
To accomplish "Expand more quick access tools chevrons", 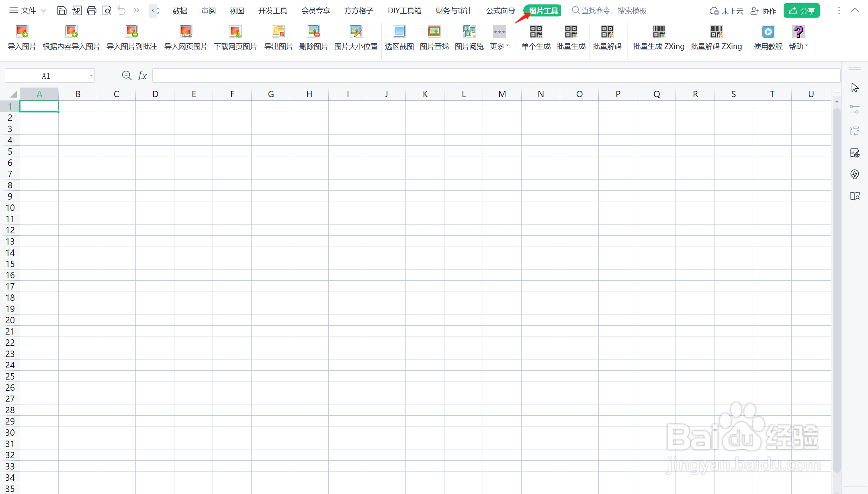I will point(137,10).
